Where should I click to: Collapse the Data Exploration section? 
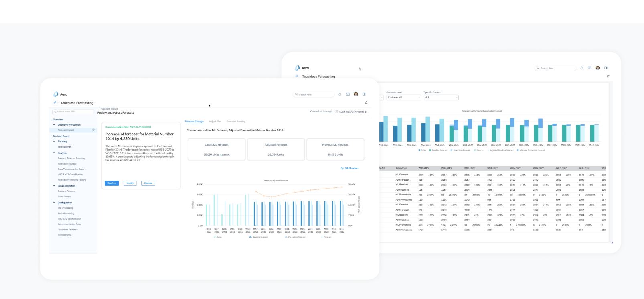click(54, 186)
